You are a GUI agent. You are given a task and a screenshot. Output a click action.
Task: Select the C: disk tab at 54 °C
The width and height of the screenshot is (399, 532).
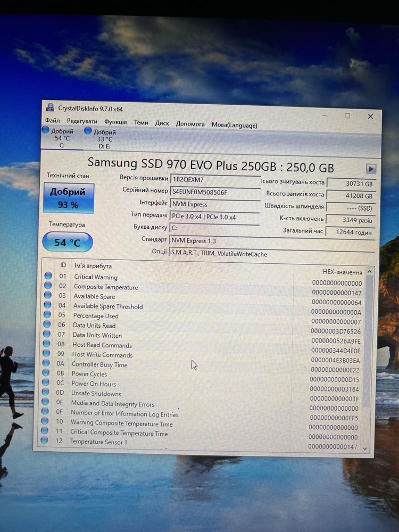[x=61, y=138]
